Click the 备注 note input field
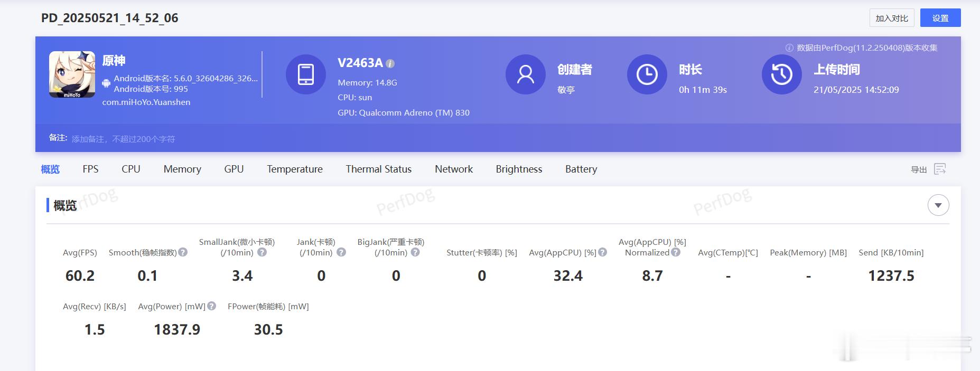 tap(123, 139)
